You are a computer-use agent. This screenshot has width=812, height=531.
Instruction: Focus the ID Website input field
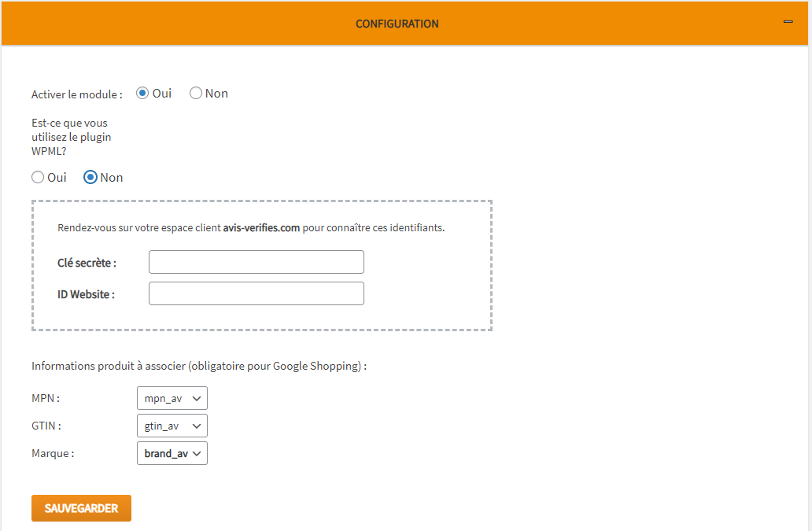(256, 293)
